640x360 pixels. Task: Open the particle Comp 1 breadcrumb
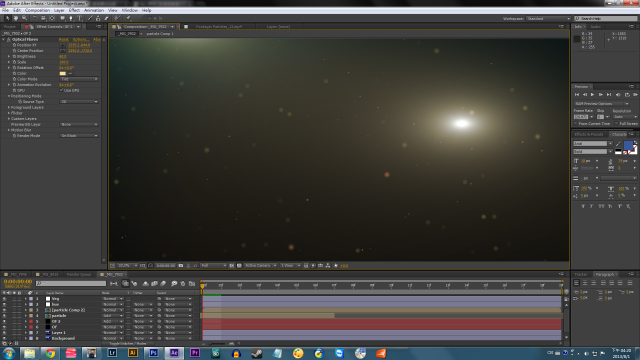coord(160,34)
